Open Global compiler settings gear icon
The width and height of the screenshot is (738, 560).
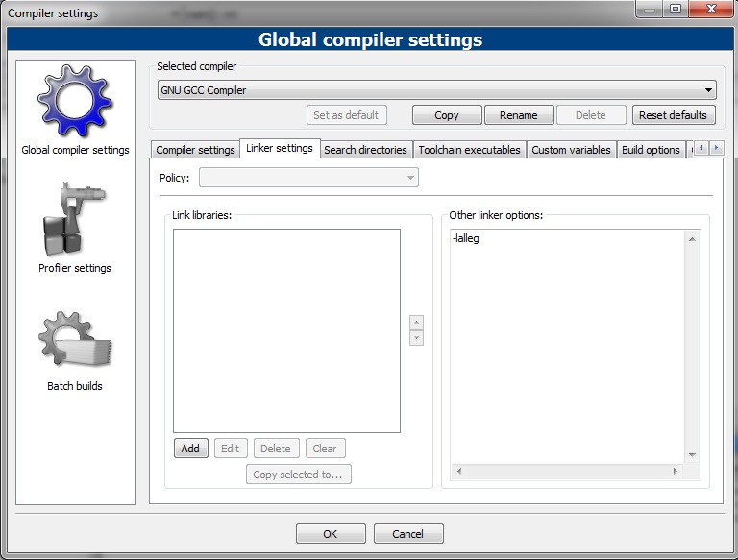(75, 101)
